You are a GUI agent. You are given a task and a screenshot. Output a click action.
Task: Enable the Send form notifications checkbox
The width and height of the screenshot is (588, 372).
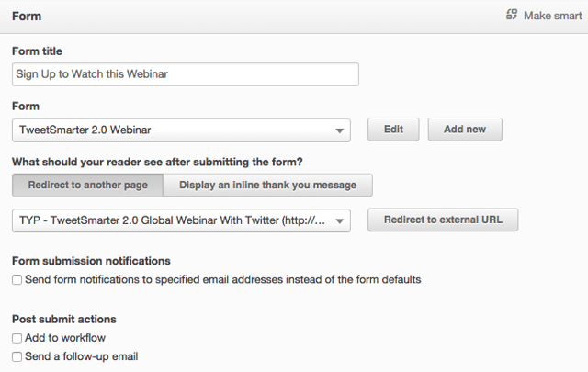click(17, 279)
